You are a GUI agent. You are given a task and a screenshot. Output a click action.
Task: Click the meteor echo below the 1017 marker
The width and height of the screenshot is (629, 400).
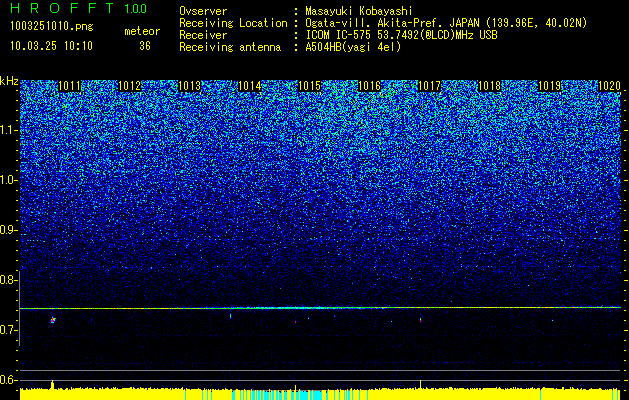[x=420, y=320]
